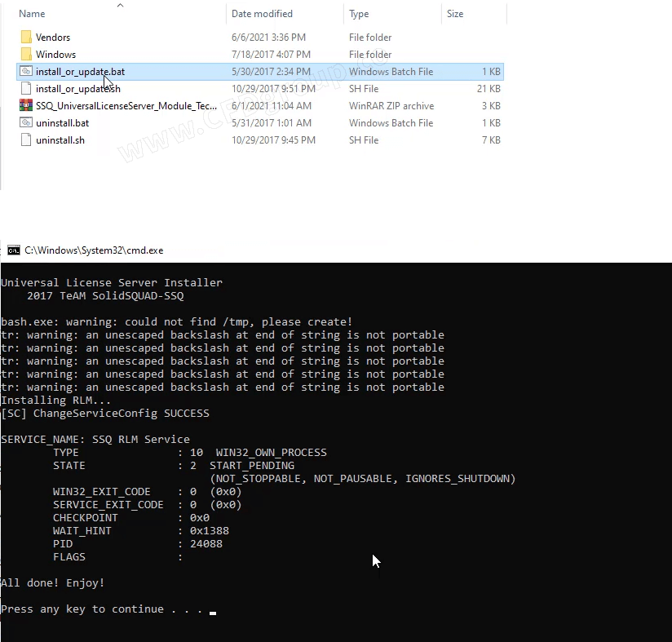Select the WinRAR ZIP archive icon
672x642 pixels.
click(26, 105)
